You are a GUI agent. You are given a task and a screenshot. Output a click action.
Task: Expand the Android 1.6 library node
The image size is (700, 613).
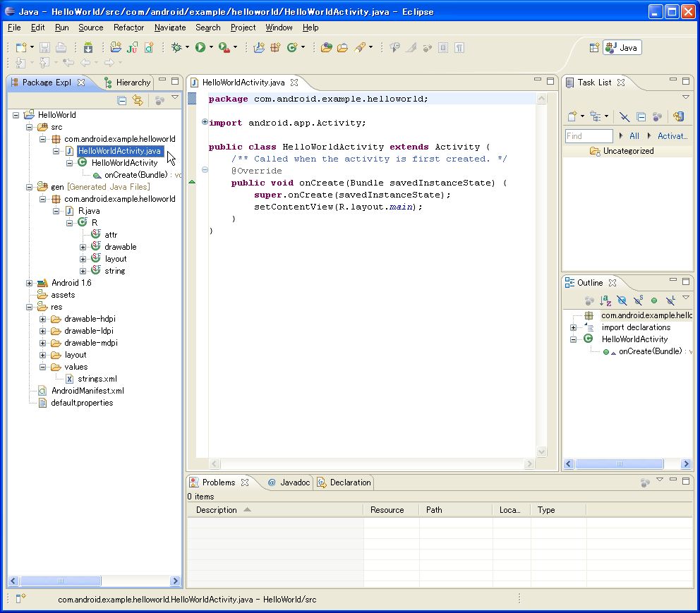point(29,283)
